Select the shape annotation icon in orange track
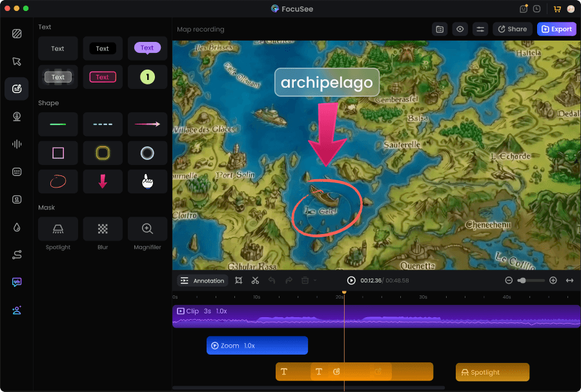 [336, 371]
